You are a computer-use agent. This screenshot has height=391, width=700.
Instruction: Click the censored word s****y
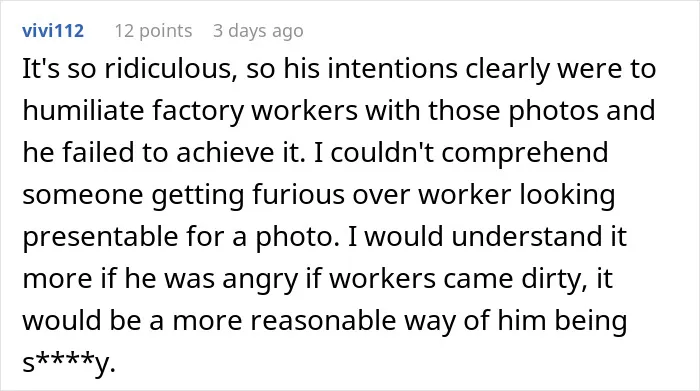coord(69,362)
